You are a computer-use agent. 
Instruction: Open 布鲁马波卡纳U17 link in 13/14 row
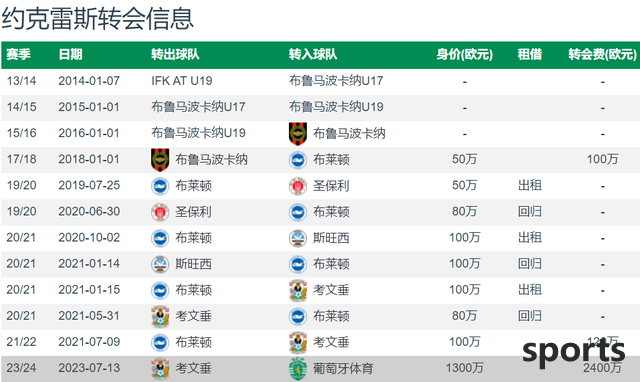[x=336, y=81]
